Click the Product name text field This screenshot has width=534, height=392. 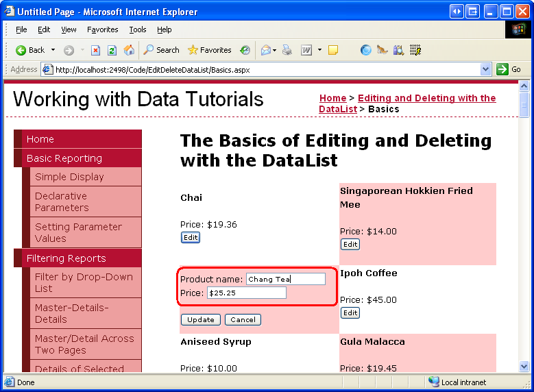[285, 279]
